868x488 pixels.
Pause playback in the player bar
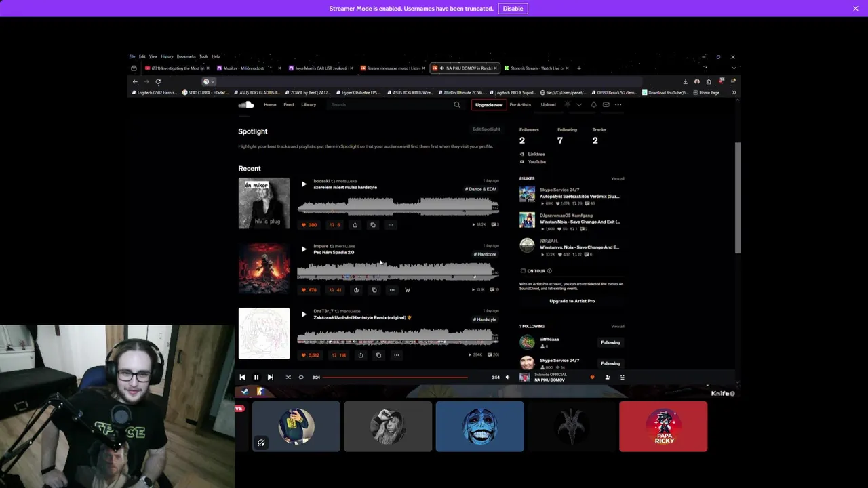pos(256,378)
